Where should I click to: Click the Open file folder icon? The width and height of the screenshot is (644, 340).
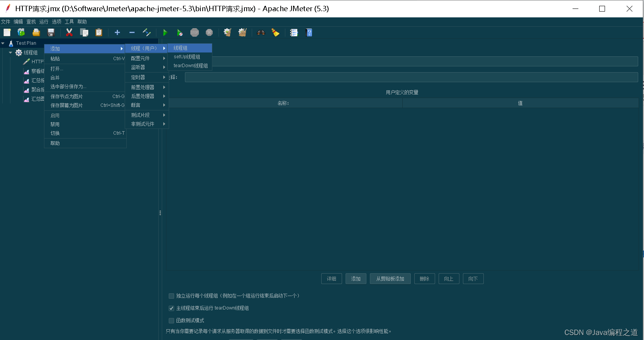36,32
